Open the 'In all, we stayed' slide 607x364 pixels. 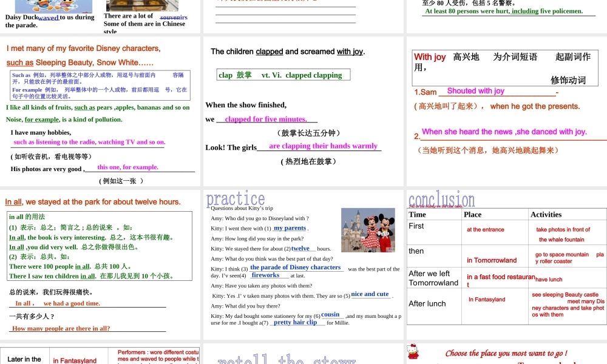tap(100, 265)
